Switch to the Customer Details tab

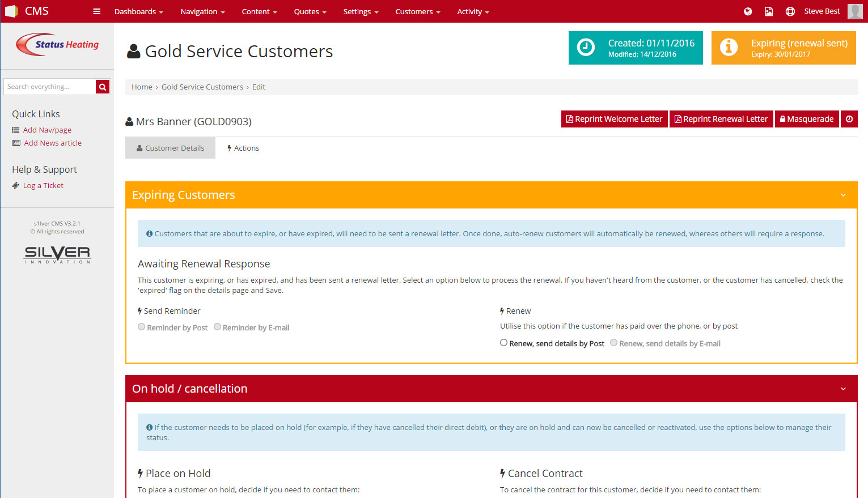170,148
